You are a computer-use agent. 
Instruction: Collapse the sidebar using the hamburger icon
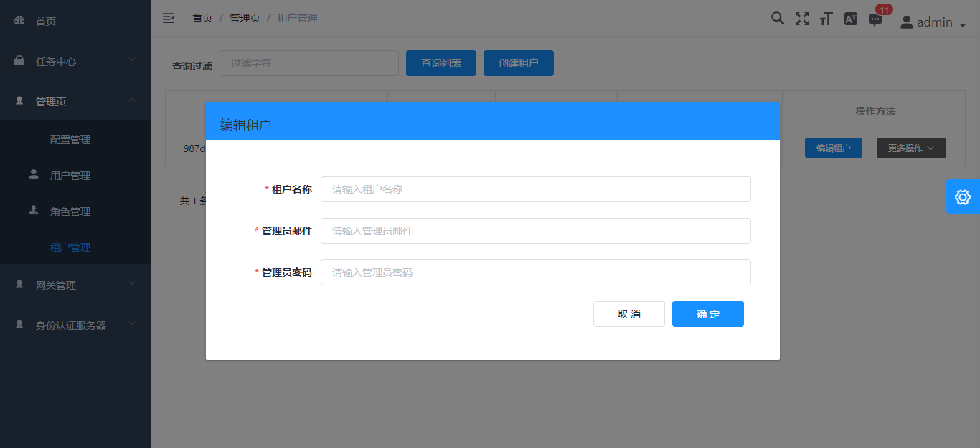coord(168,18)
